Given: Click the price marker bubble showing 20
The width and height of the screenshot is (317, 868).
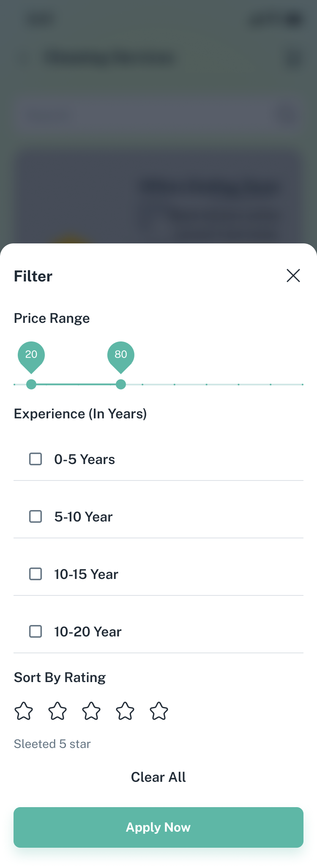Looking at the screenshot, I should point(31,355).
